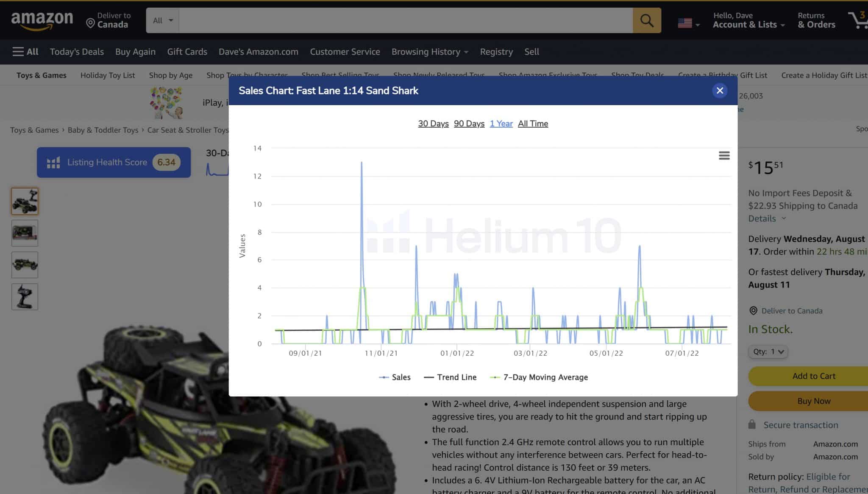Click the Sell link
The image size is (868, 494).
click(x=531, y=52)
